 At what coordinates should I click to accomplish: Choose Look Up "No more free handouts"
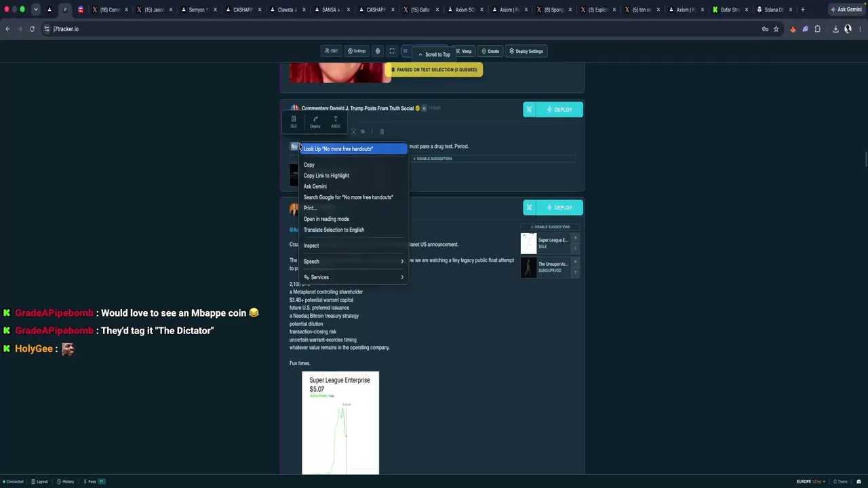[353, 148]
